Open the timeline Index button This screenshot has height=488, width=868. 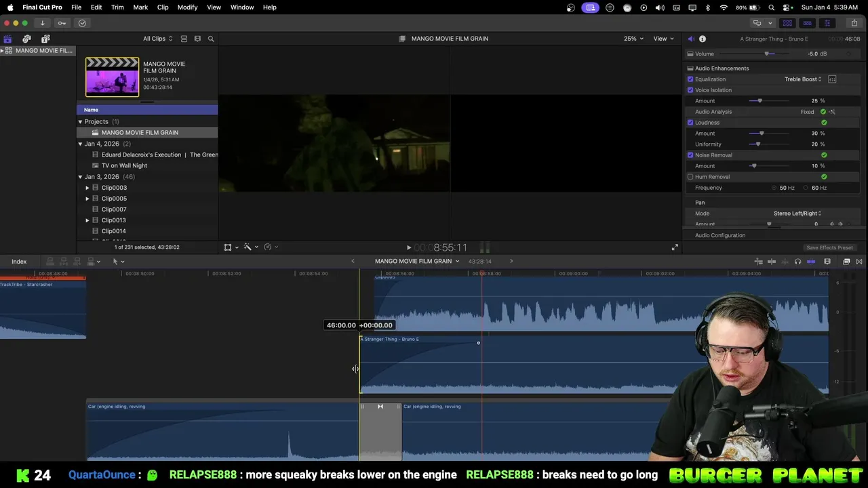(x=19, y=262)
